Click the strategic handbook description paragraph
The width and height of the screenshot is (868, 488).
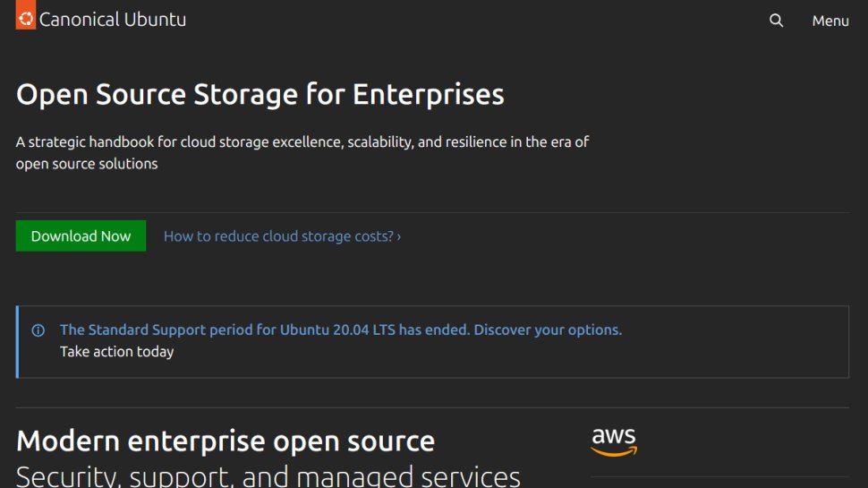pos(302,152)
